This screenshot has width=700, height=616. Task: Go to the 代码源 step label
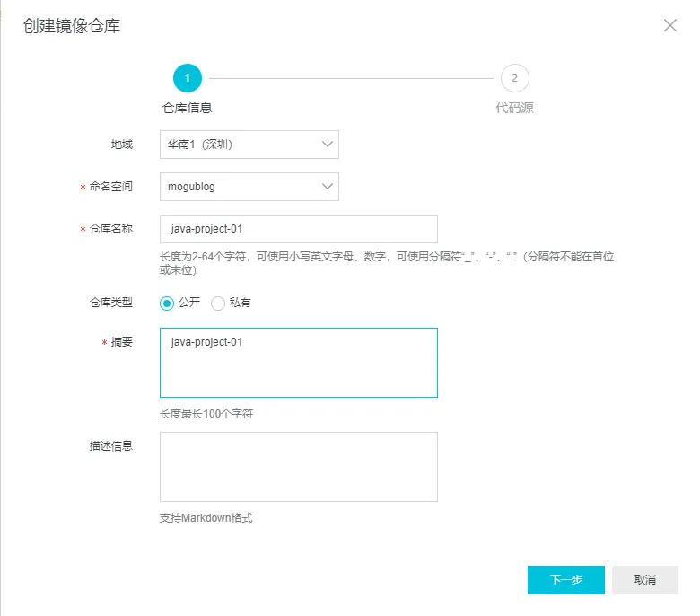tap(514, 108)
